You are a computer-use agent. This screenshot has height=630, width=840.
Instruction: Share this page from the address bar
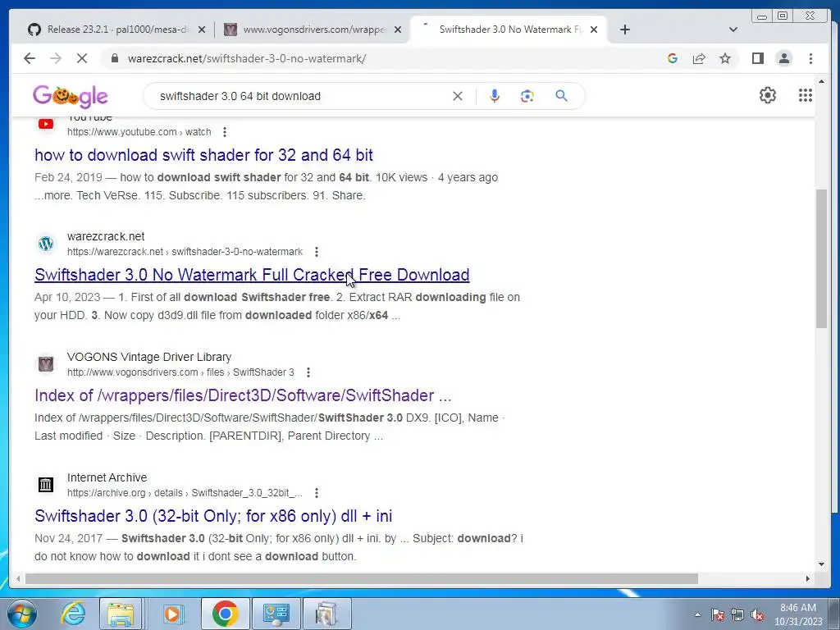point(699,58)
